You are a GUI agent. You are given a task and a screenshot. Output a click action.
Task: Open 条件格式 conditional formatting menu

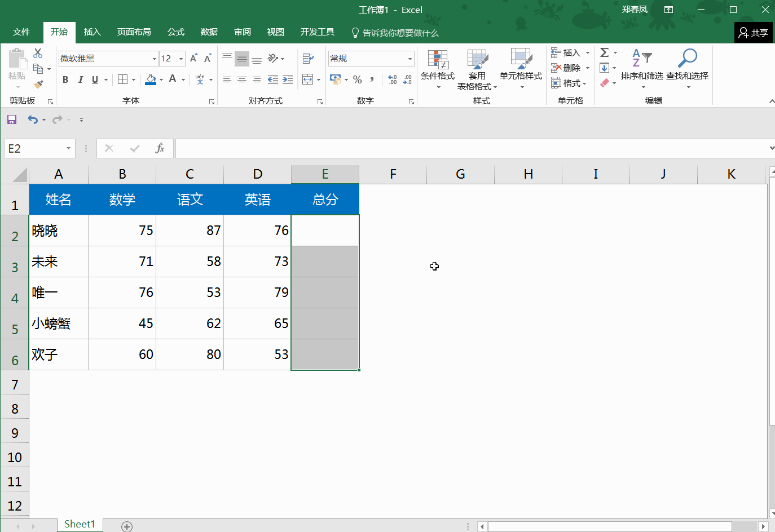(438, 69)
